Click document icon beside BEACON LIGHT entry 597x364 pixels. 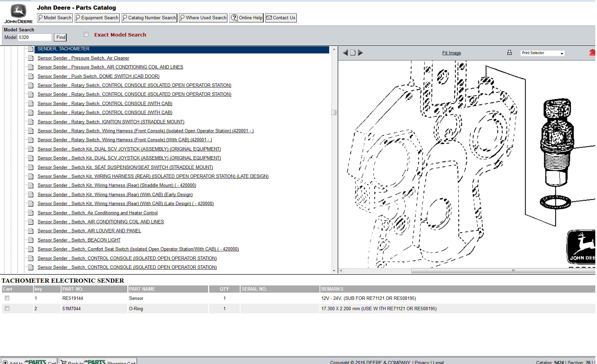31,240
